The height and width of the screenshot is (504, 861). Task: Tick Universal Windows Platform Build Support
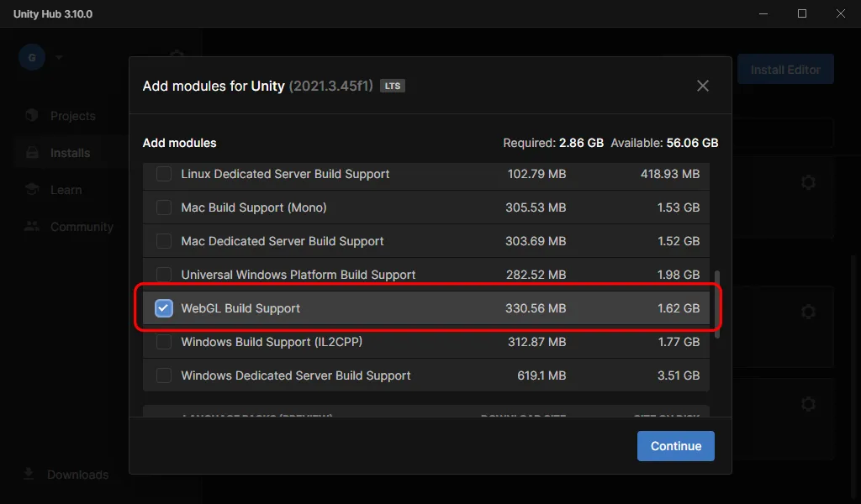[x=164, y=275]
